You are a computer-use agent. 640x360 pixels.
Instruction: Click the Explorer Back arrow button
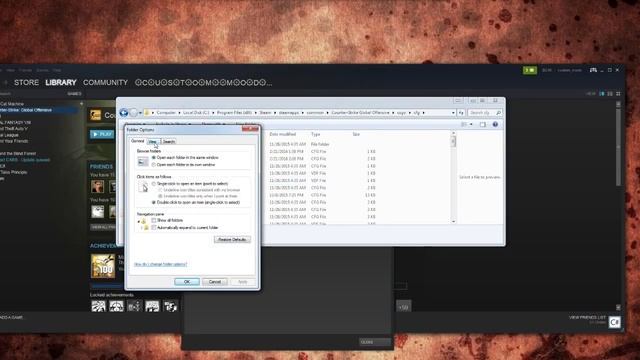click(124, 113)
